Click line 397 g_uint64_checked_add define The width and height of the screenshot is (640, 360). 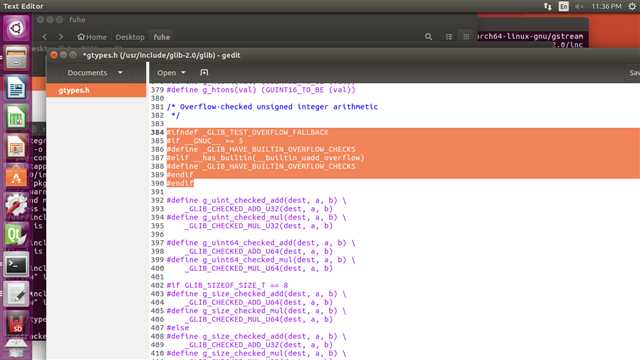(x=261, y=242)
